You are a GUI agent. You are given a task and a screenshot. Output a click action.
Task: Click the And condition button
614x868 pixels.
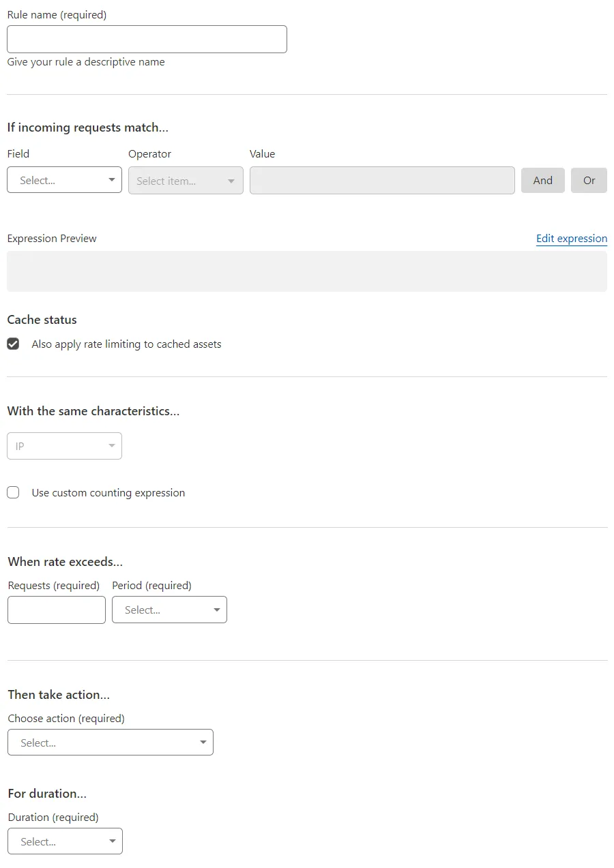(x=542, y=180)
